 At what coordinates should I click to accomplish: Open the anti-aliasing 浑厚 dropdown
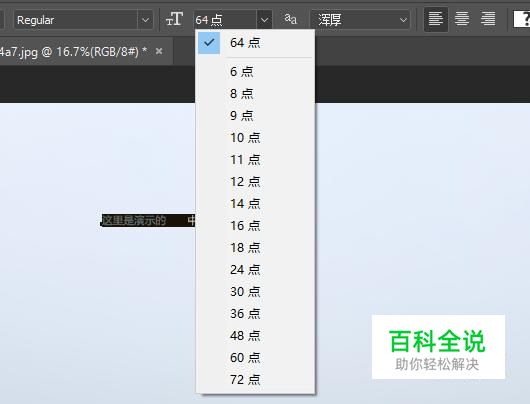point(360,20)
